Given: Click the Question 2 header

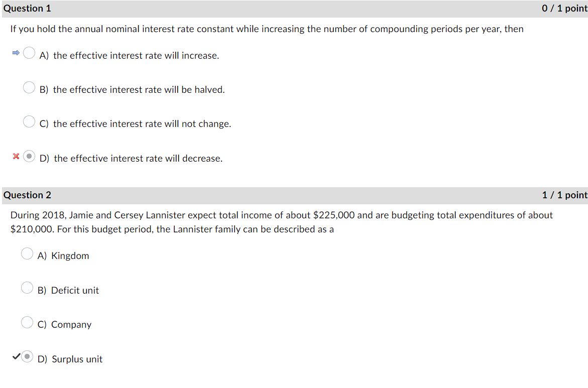Looking at the screenshot, I should 27,195.
